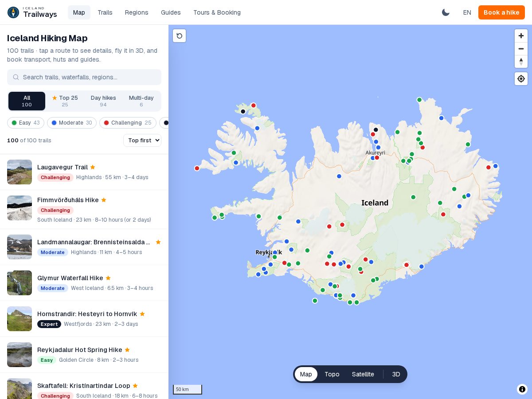Select the red trail marker west of Westfjords coast
Image resolution: width=532 pixels, height=399 pixels.
coord(197,168)
